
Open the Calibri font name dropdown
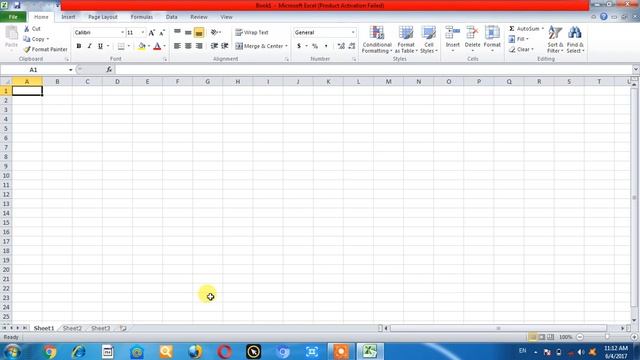122,33
